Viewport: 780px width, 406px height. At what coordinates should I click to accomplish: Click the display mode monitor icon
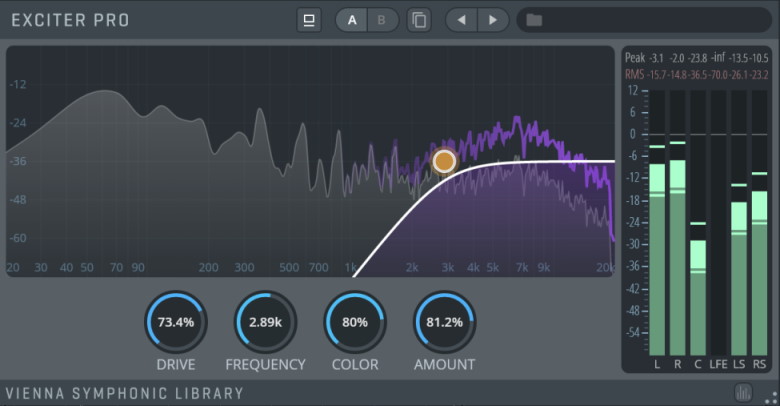point(309,20)
